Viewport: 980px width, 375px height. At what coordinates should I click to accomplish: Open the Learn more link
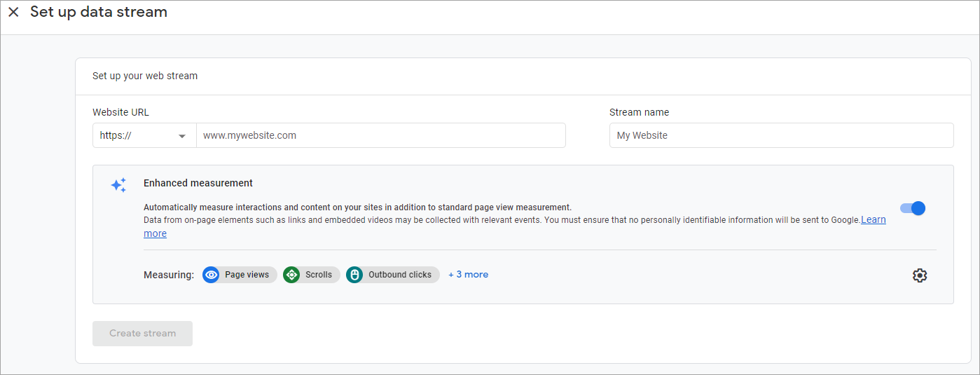coord(873,220)
